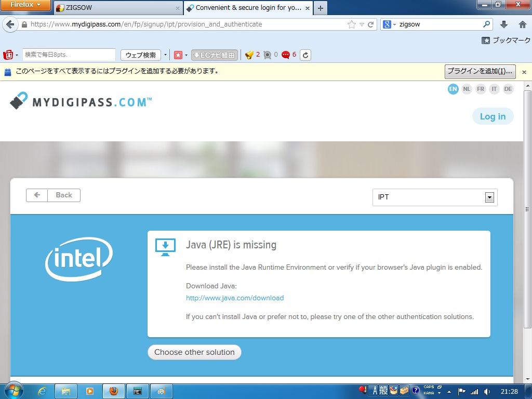Image resolution: width=532 pixels, height=399 pixels.
Task: Open the downloads arrow icon
Action: (504, 24)
